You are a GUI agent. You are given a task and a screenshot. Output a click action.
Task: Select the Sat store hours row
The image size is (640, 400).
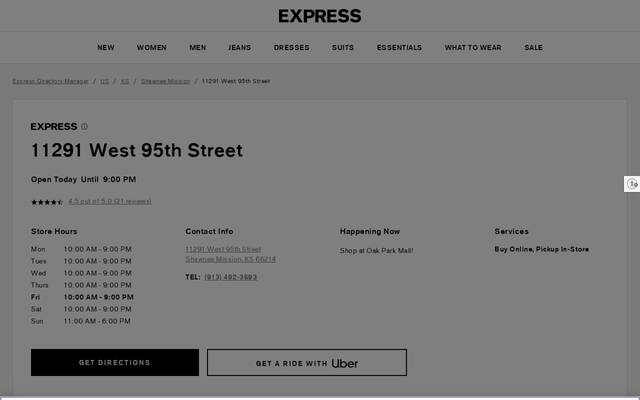coord(81,309)
